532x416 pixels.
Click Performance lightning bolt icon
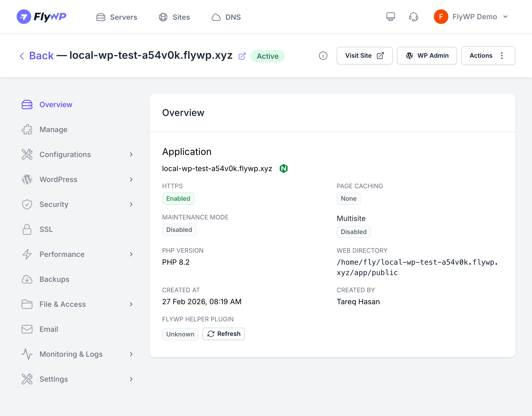click(x=27, y=254)
